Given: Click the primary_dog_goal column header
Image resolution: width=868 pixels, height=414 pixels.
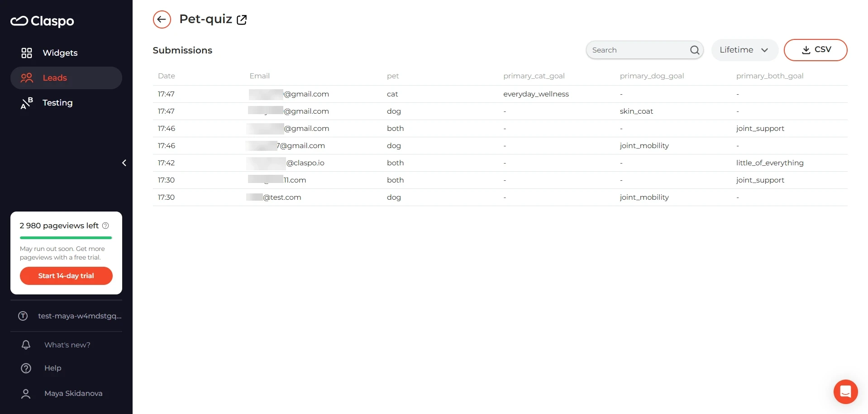Looking at the screenshot, I should [x=652, y=76].
